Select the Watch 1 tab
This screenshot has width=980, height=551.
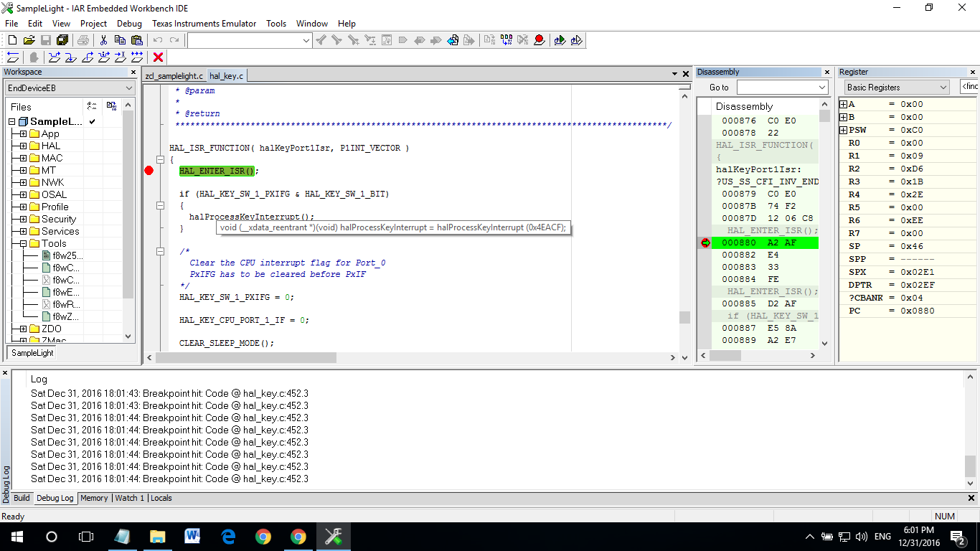click(x=130, y=498)
